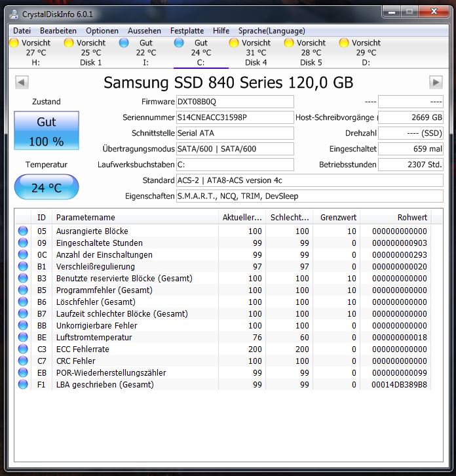This screenshot has height=476, width=456.
Task: Click status orb for LBA geschrieben (Gesamt)
Action: coord(23,385)
